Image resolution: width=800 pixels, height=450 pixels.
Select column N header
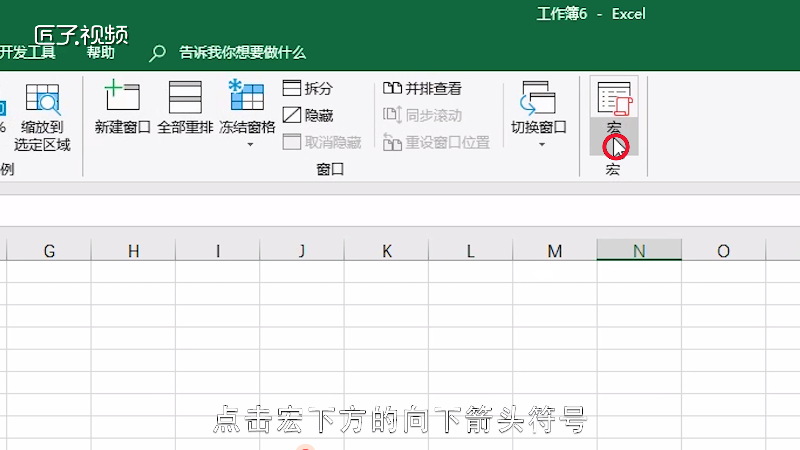pos(639,251)
